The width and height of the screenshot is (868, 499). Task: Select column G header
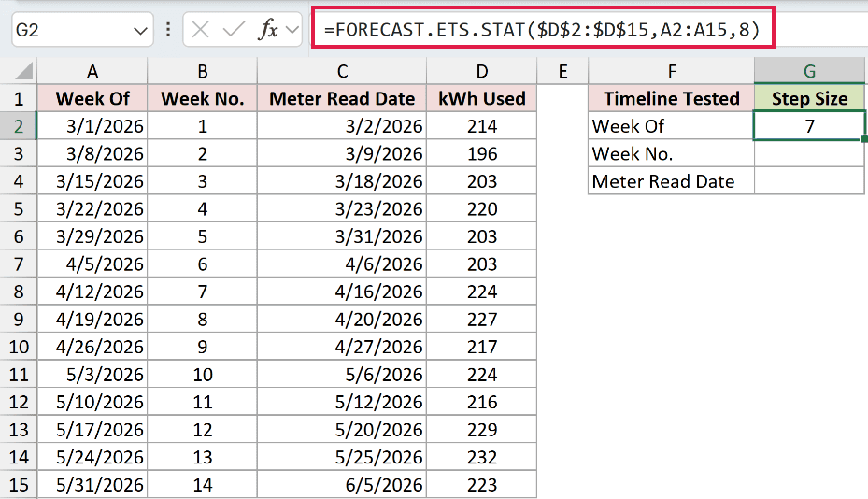click(809, 71)
